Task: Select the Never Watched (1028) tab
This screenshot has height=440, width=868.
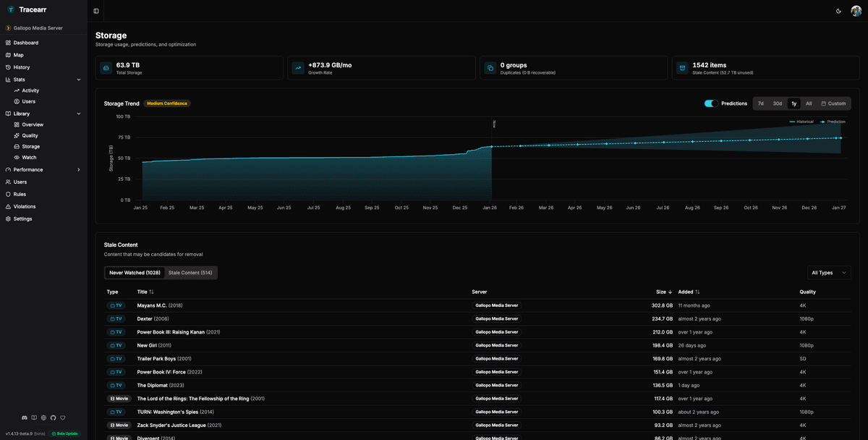Action: point(134,273)
